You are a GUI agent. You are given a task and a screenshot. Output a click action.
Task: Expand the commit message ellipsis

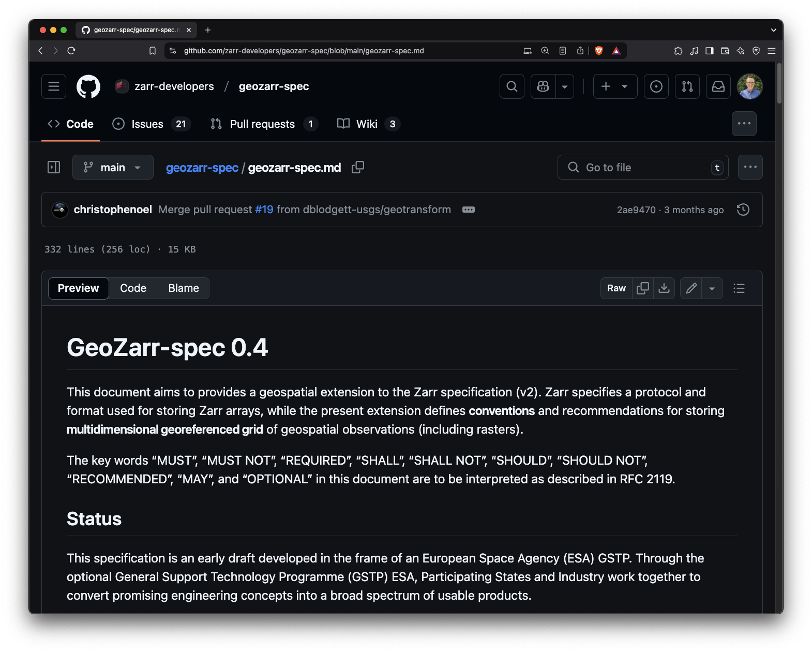click(469, 210)
